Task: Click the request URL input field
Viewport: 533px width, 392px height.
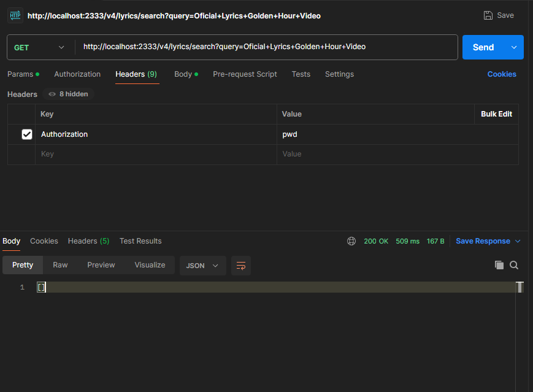Action: point(266,47)
